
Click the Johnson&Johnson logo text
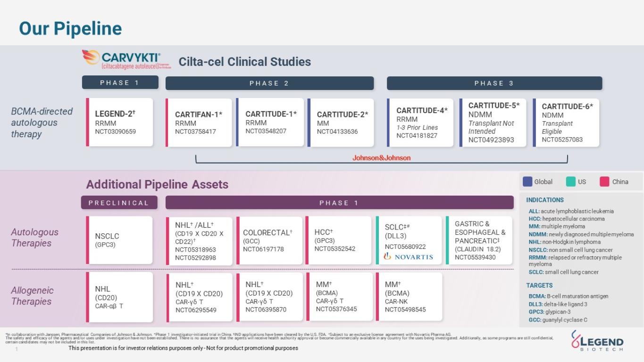click(381, 158)
